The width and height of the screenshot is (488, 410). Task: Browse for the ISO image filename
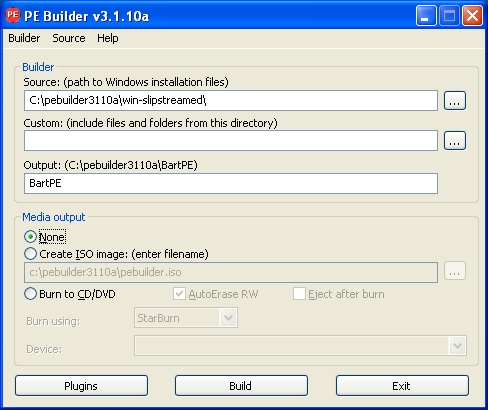[455, 271]
